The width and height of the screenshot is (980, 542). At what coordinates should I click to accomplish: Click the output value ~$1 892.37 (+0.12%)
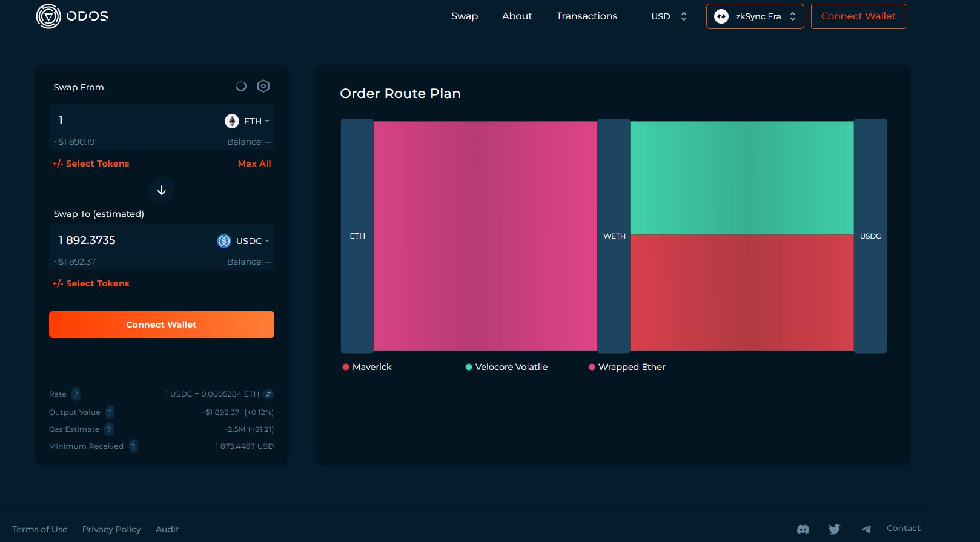point(237,412)
